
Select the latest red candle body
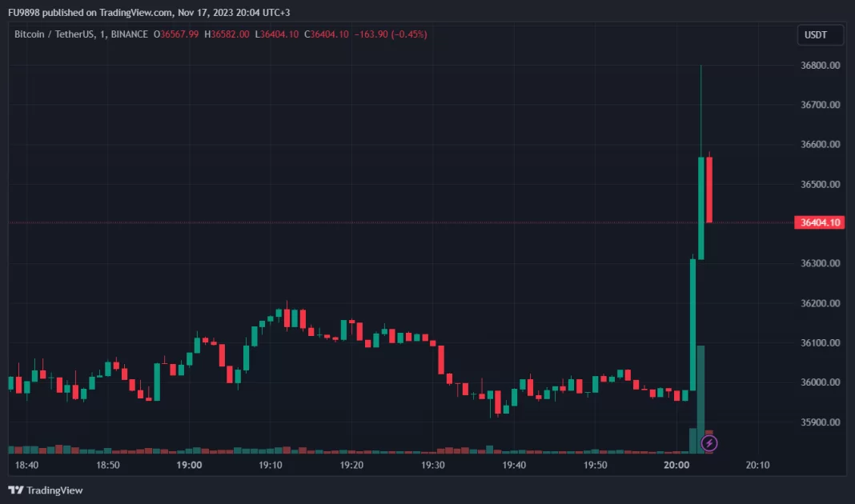click(709, 190)
